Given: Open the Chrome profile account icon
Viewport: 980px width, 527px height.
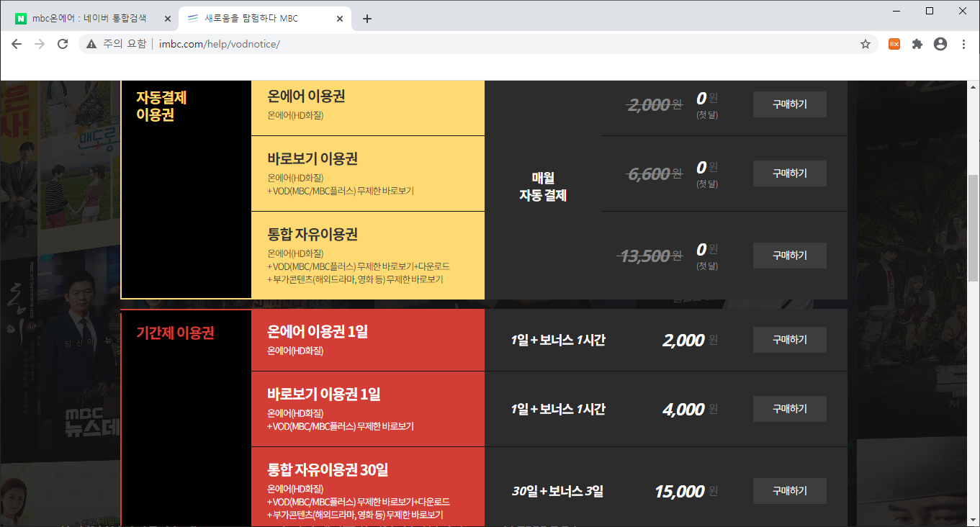Looking at the screenshot, I should coord(940,44).
